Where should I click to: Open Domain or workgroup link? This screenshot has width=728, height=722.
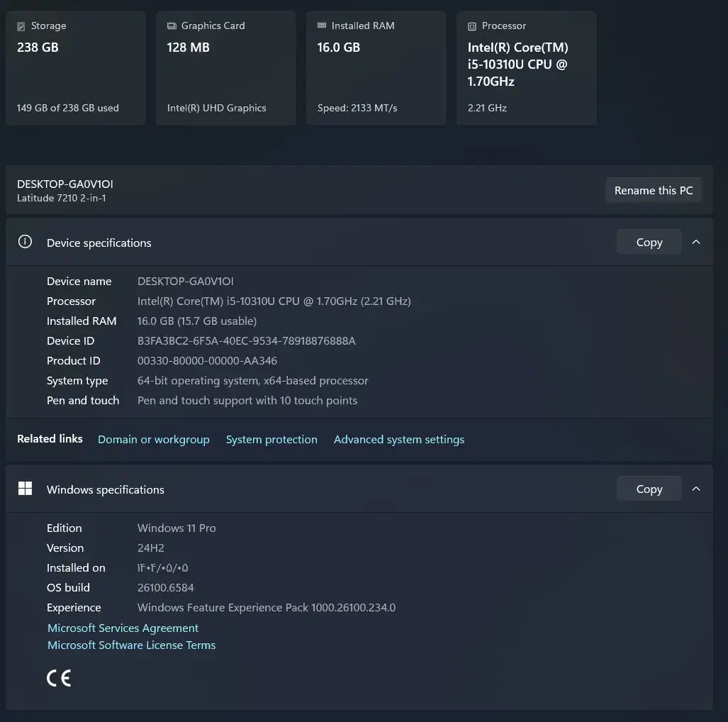(154, 440)
